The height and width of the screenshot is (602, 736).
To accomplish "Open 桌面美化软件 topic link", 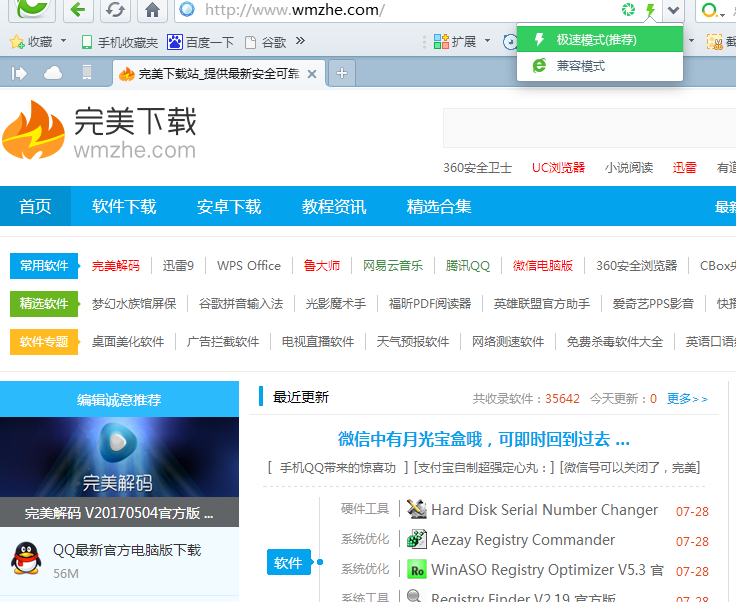I will 128,342.
